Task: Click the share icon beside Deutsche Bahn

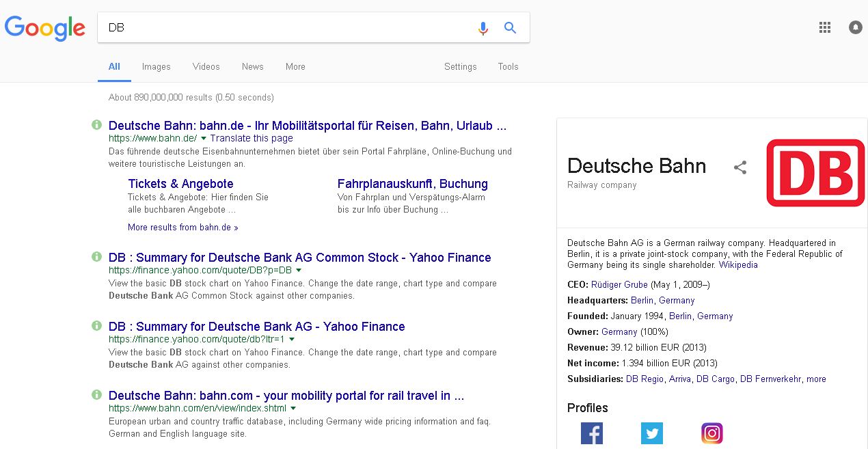Action: click(x=740, y=167)
